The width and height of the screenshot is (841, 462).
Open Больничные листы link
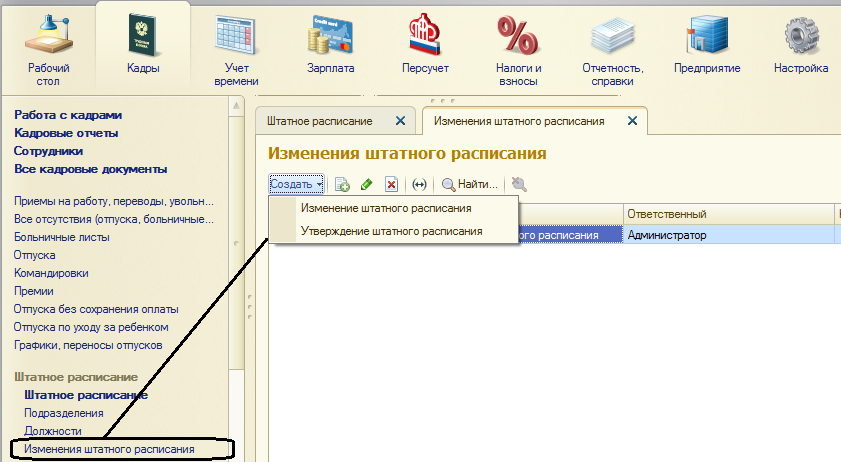pos(62,237)
